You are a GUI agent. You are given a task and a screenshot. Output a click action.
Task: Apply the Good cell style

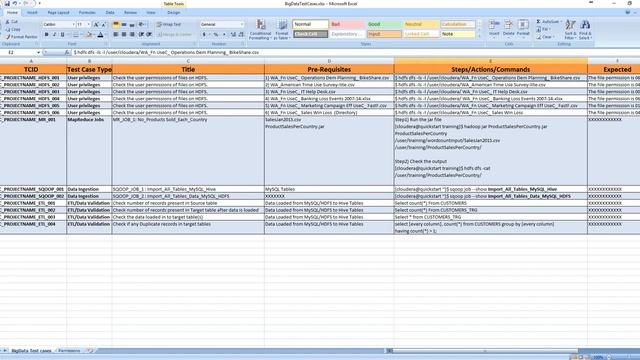tap(383, 24)
